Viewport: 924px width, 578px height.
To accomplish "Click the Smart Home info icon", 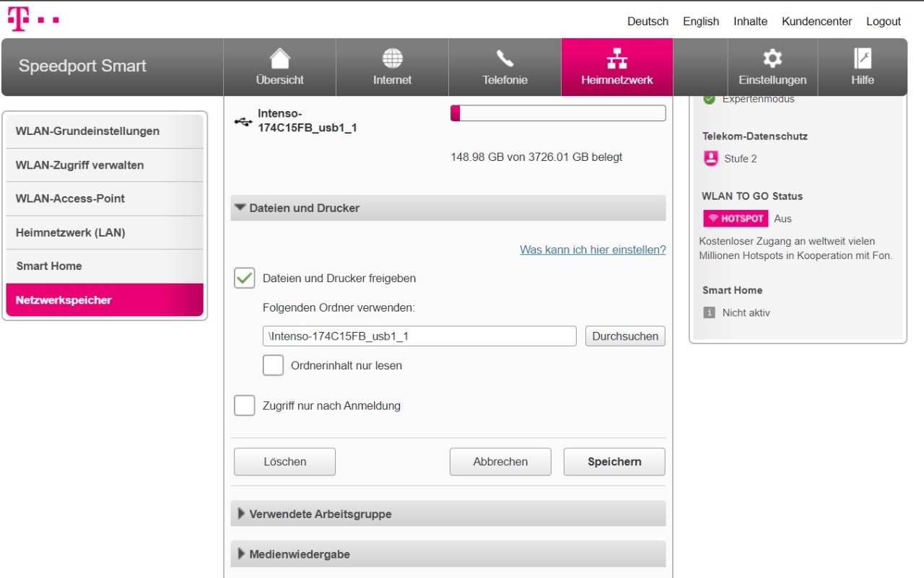I will coord(709,312).
